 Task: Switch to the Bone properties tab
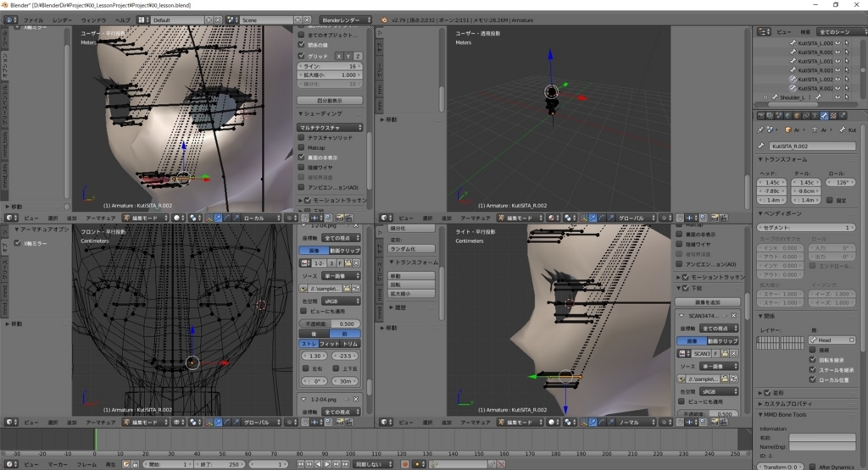[x=824, y=115]
